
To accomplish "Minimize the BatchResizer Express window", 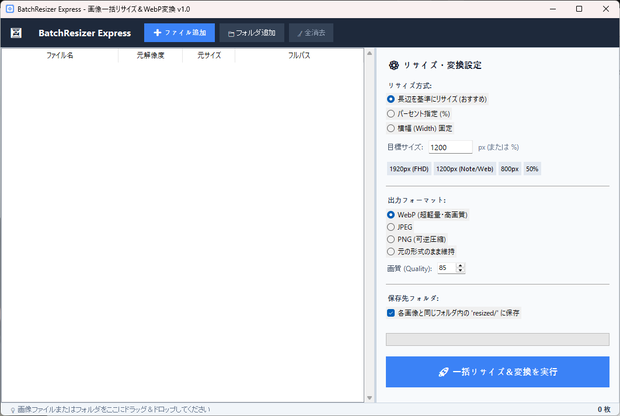I will [x=553, y=9].
